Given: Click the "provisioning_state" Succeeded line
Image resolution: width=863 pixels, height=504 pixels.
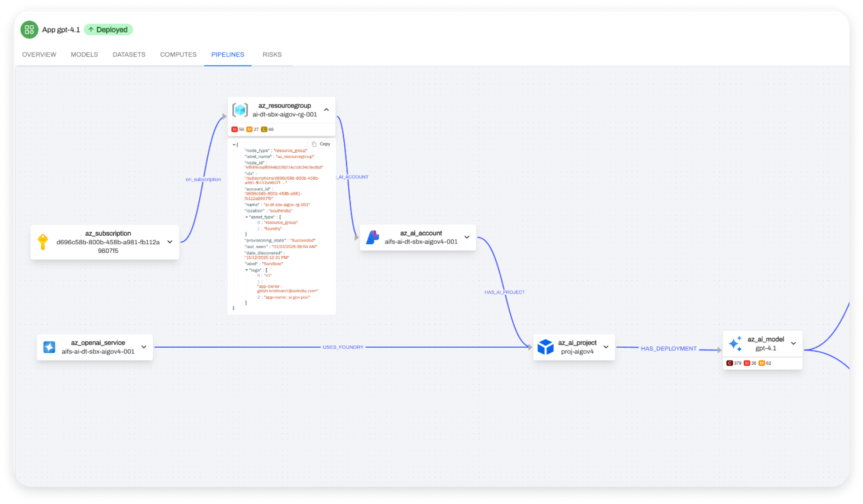Looking at the screenshot, I should tap(280, 241).
